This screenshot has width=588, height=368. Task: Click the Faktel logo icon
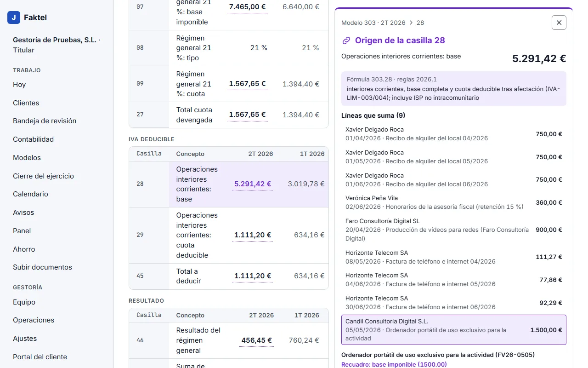tap(14, 17)
